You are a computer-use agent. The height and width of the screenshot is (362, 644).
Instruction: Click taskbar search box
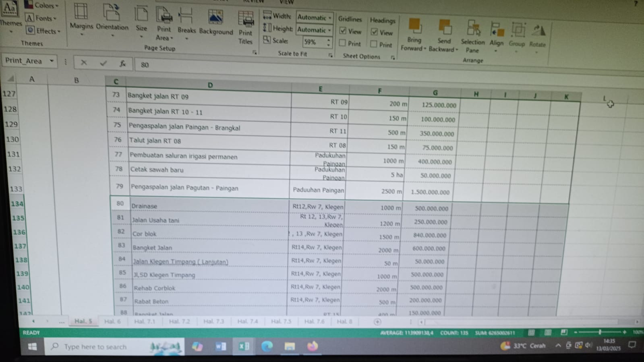[114, 346]
